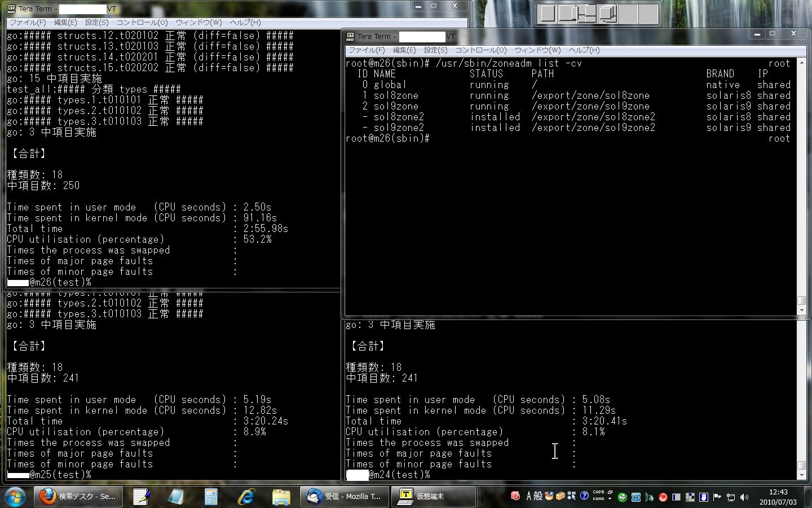This screenshot has height=508, width=812.
Task: Launch the notepad-with-pen taskbar icon
Action: click(x=142, y=497)
